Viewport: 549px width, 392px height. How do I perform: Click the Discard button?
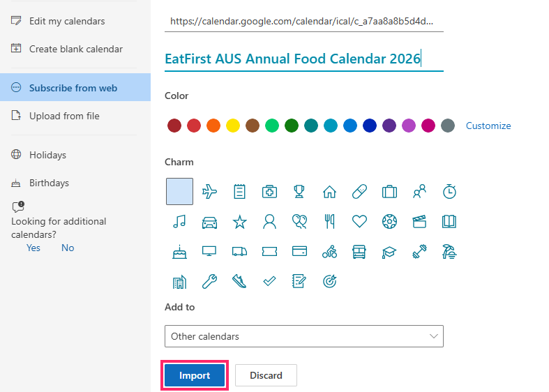266,375
